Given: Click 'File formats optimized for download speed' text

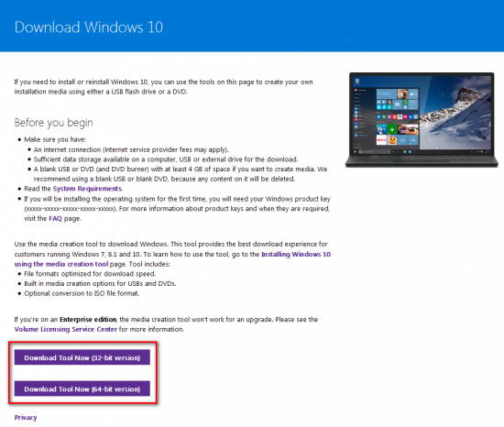Looking at the screenshot, I should (x=90, y=274).
